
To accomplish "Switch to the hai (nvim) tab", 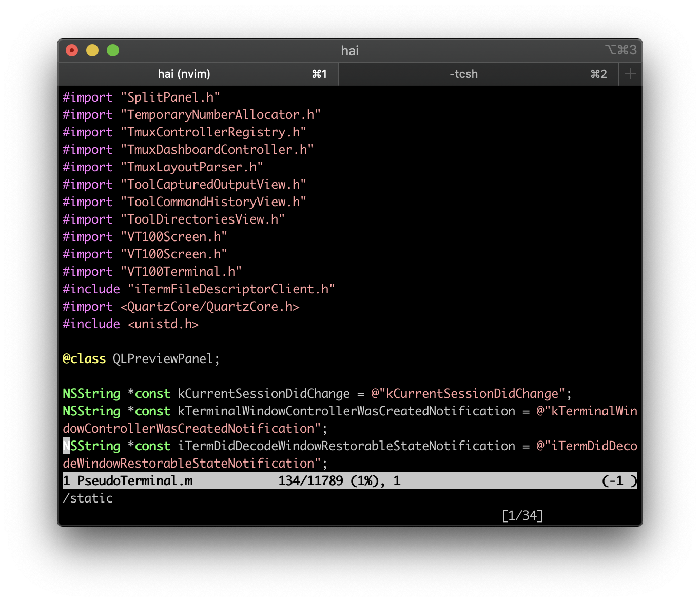I will [x=184, y=74].
